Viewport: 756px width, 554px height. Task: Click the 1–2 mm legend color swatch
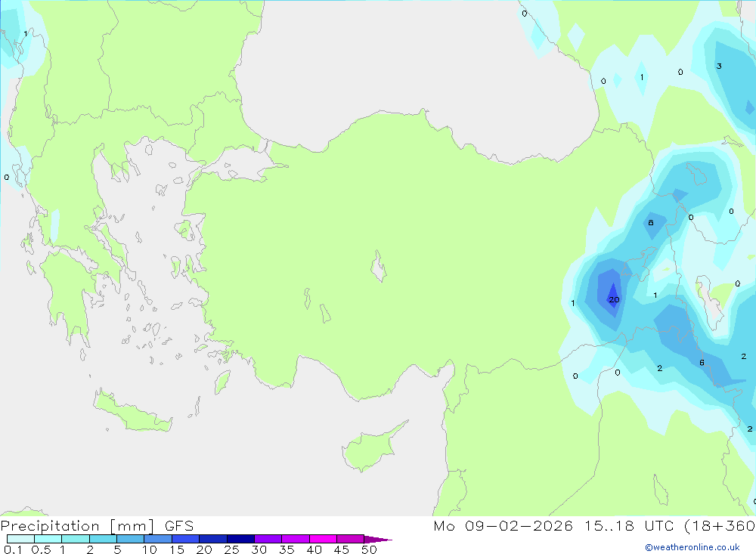click(76, 539)
